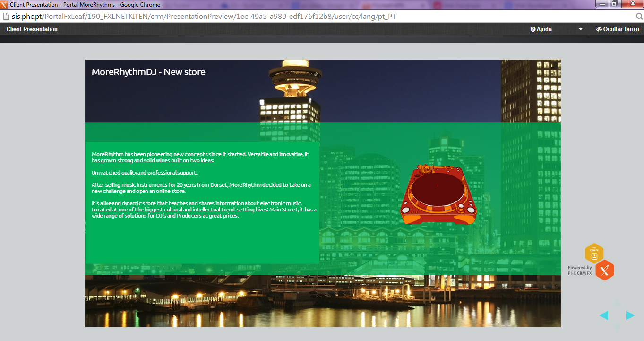The image size is (644, 341).
Task: Click the yellow PHC CRM FX hexagon
Action: click(x=594, y=253)
